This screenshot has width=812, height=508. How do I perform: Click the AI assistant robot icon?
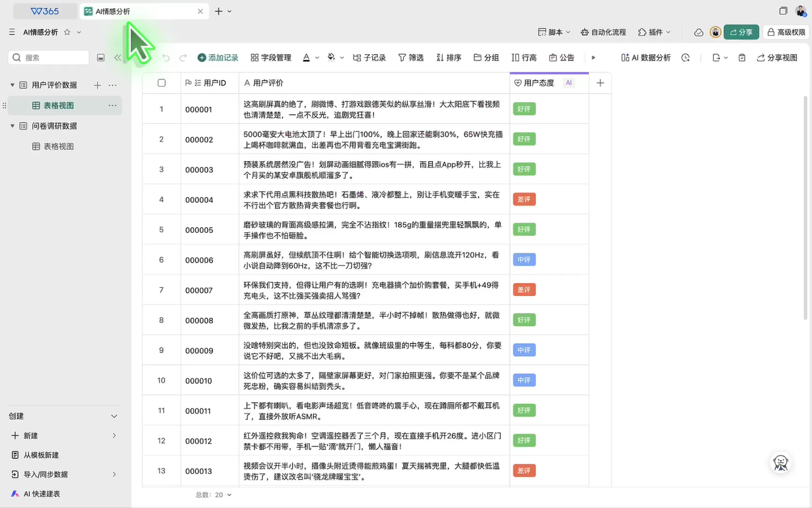click(x=781, y=463)
